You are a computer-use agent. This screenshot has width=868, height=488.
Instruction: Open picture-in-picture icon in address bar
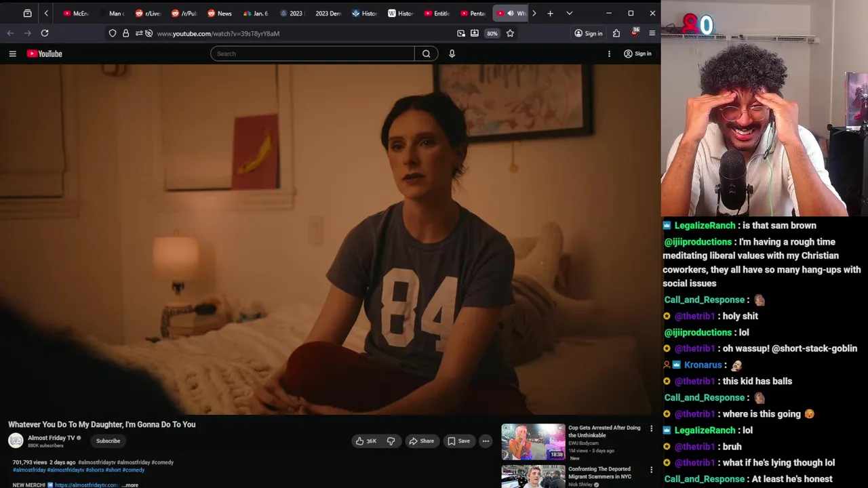coord(461,33)
